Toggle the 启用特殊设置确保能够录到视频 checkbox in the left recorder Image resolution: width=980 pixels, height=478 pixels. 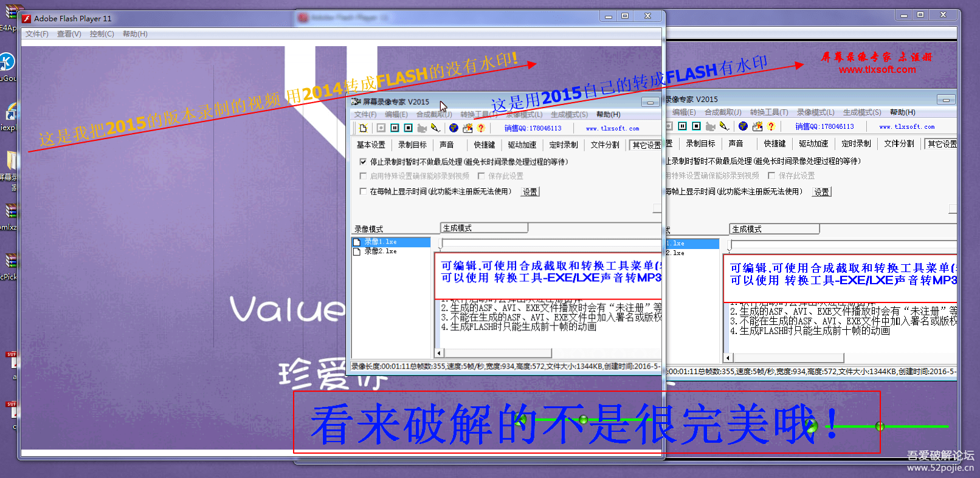coord(363,176)
